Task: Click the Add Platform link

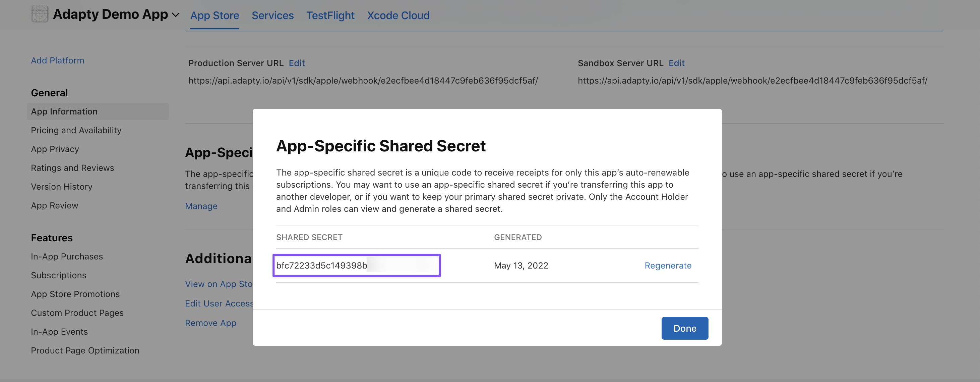Action: tap(57, 60)
